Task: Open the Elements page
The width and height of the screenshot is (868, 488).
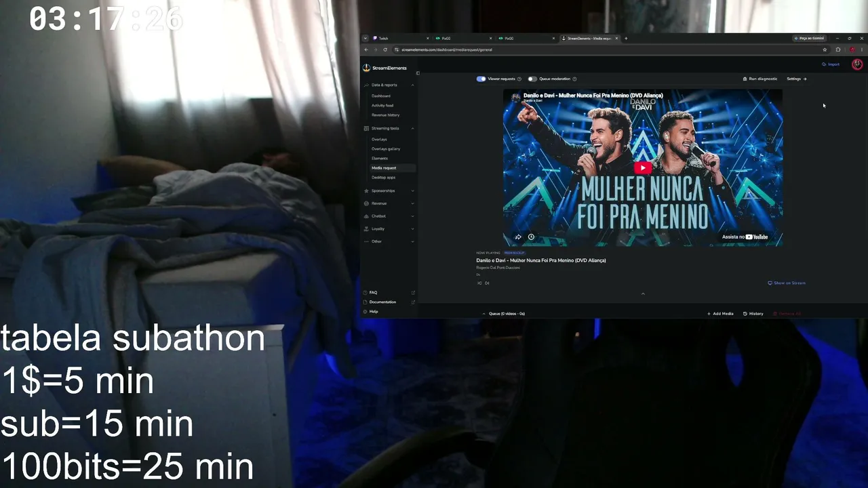Action: (x=380, y=158)
